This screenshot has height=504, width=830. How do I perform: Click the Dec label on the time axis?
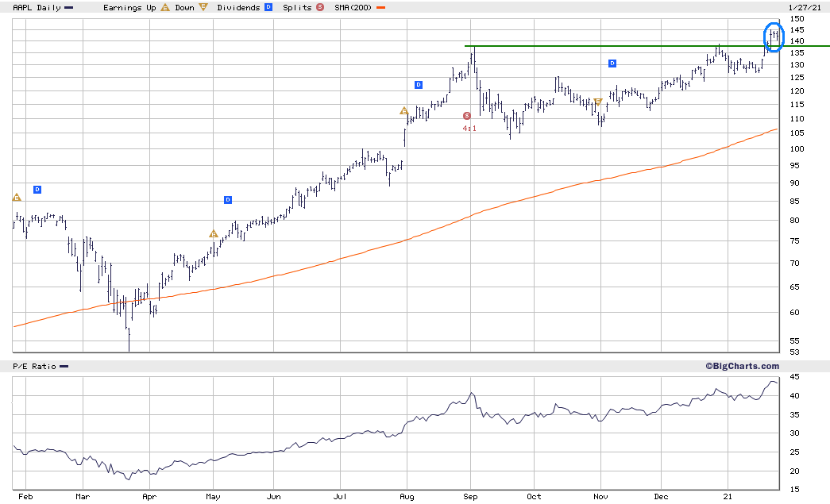tap(661, 497)
